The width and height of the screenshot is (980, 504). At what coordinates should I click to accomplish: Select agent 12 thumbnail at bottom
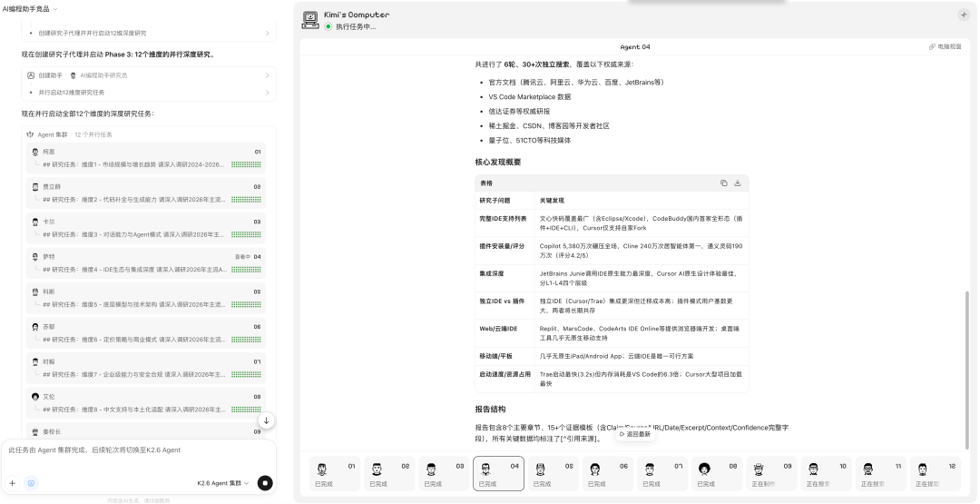point(935,472)
